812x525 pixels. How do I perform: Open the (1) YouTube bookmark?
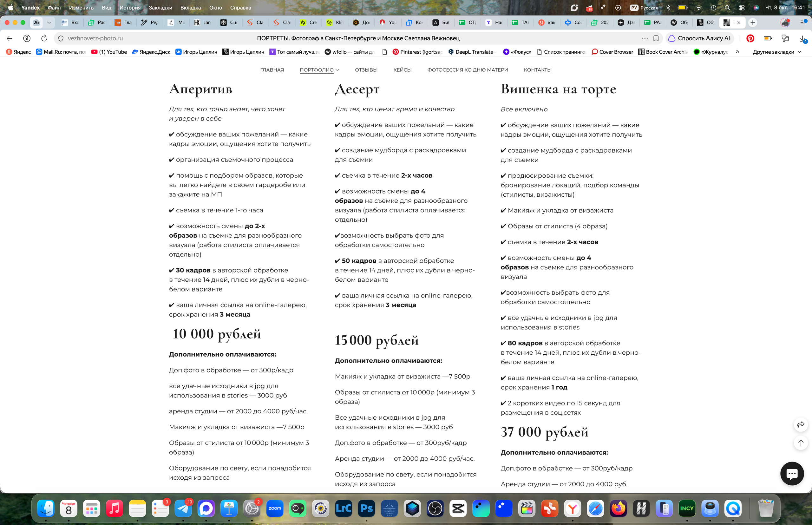point(109,52)
